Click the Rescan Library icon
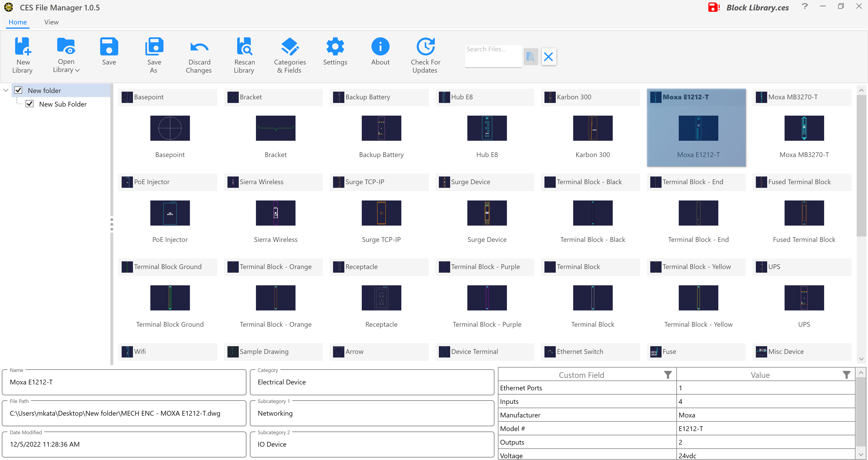This screenshot has width=868, height=460. (x=244, y=47)
